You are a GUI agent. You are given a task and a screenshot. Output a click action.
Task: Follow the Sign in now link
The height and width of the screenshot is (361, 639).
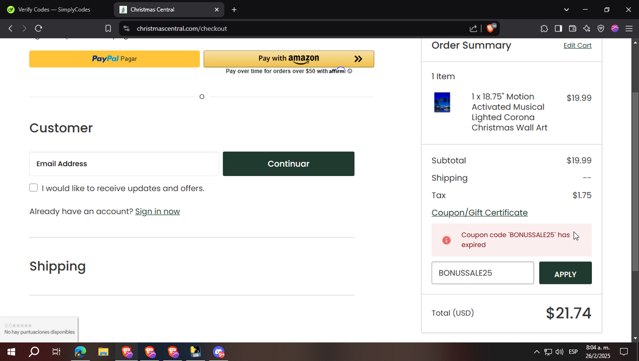157,211
